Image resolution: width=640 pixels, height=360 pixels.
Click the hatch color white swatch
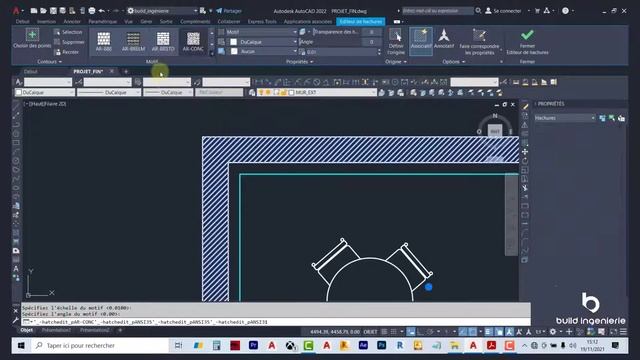tap(233, 42)
